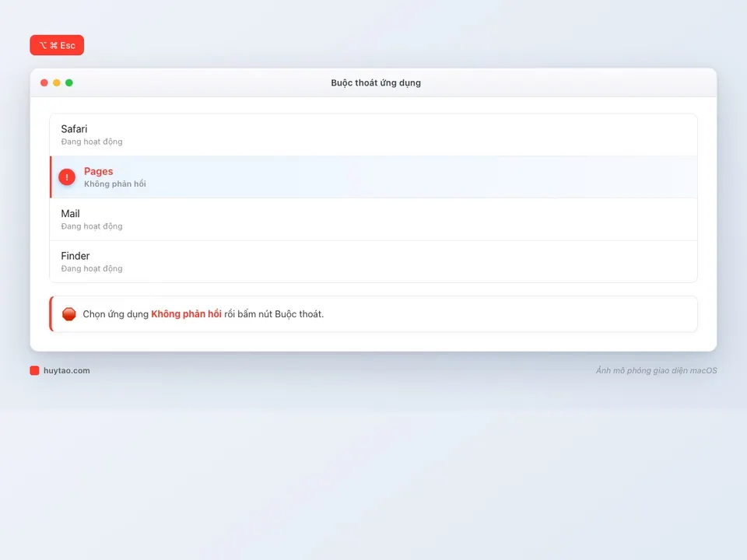Click the green zoom window button

point(69,83)
